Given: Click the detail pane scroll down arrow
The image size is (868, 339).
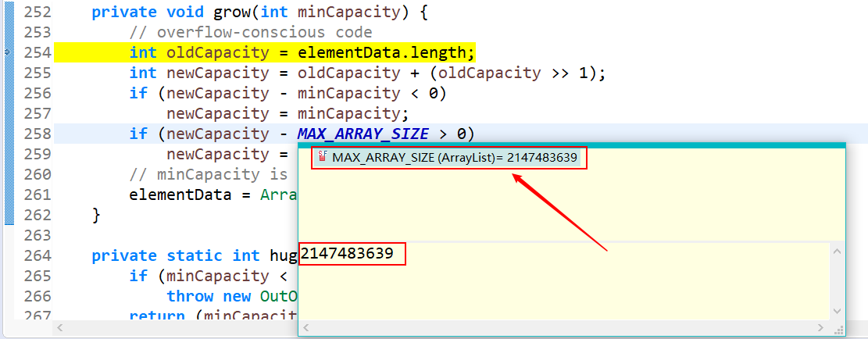Looking at the screenshot, I should [x=837, y=312].
